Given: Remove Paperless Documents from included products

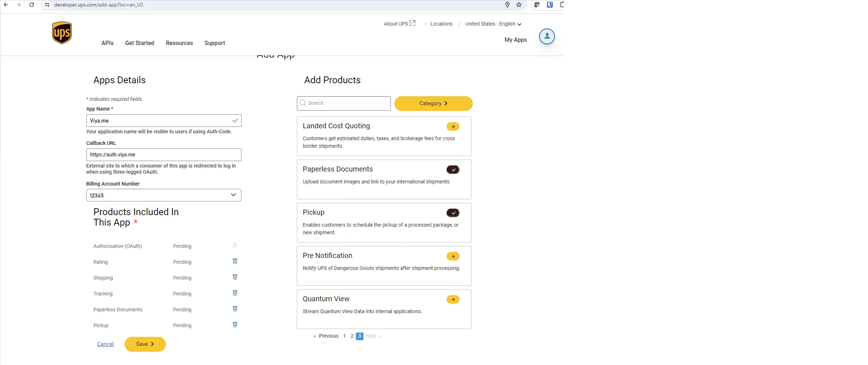Looking at the screenshot, I should click(235, 309).
